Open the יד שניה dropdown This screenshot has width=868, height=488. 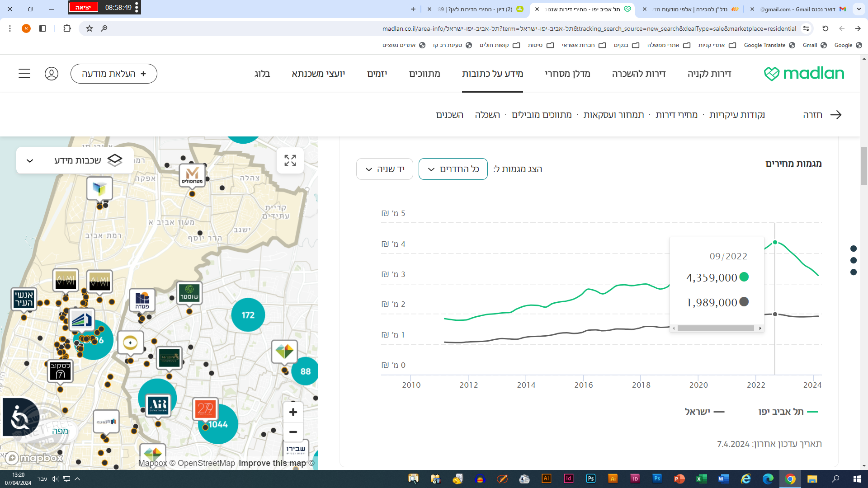tap(385, 169)
